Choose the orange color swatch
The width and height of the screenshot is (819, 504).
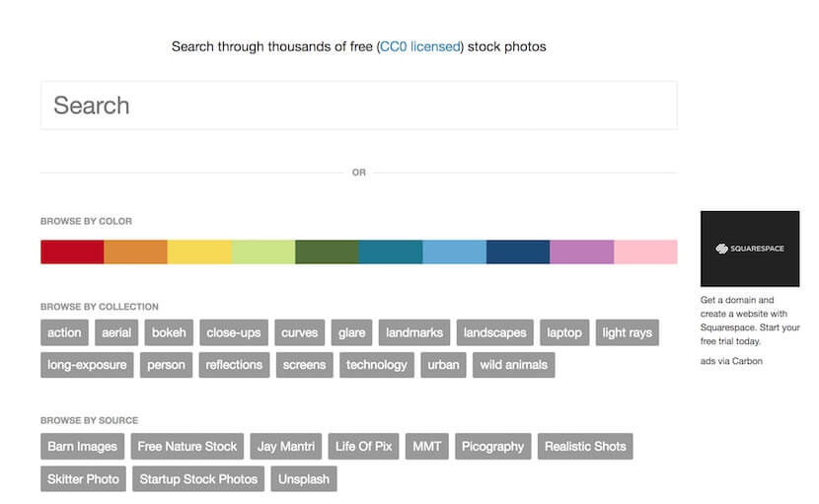coord(135,252)
